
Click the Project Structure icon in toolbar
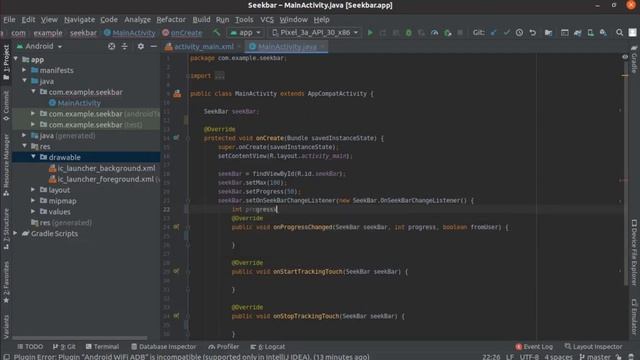(548, 33)
